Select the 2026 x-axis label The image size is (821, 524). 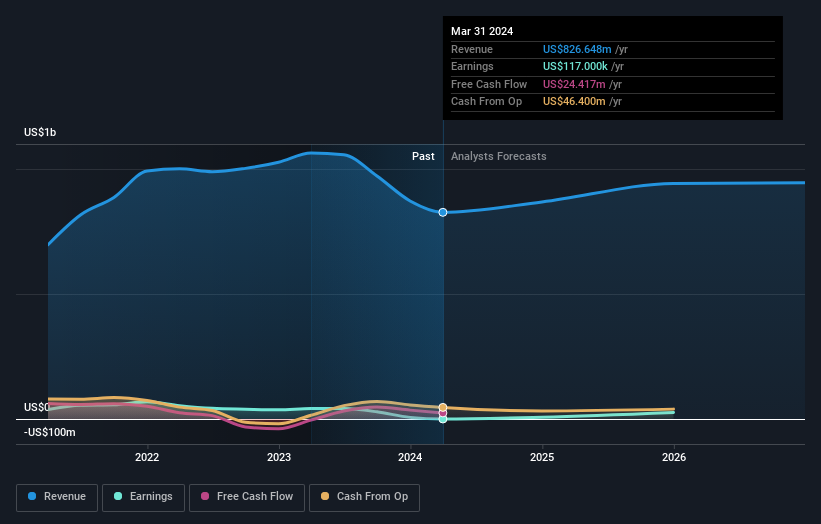coord(674,457)
